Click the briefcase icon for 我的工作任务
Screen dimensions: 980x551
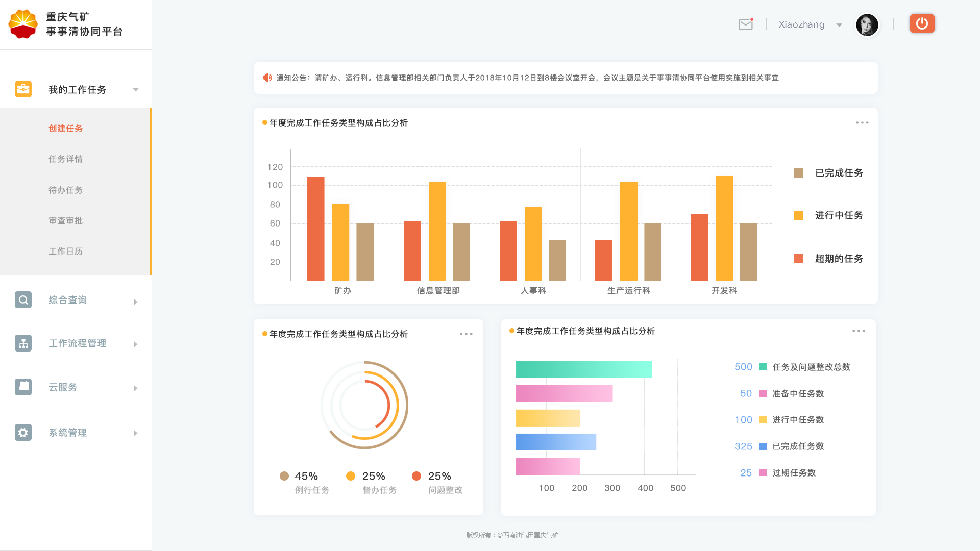(x=23, y=89)
